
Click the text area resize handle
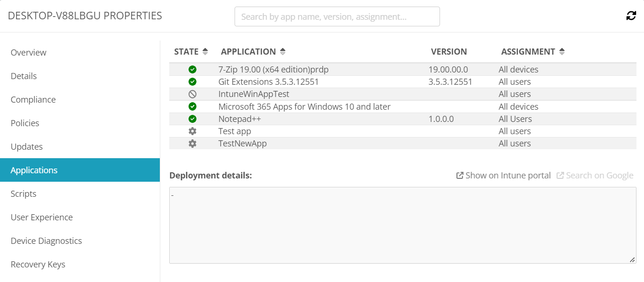point(632,260)
